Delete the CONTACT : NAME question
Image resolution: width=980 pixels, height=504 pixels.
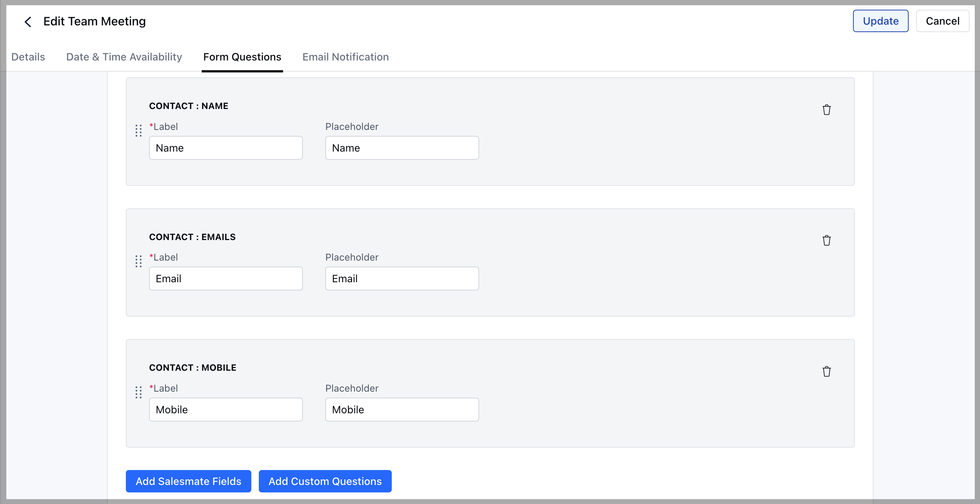click(826, 109)
